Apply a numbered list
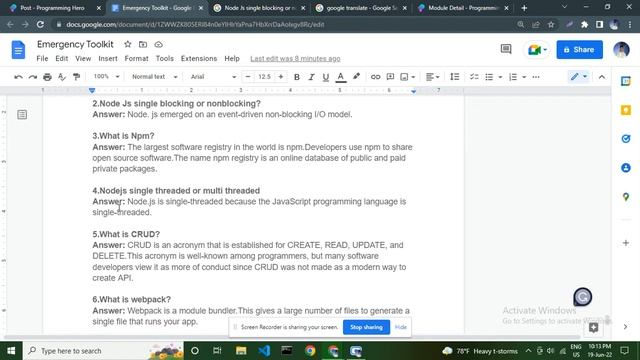The height and width of the screenshot is (360, 640). pos(513,77)
